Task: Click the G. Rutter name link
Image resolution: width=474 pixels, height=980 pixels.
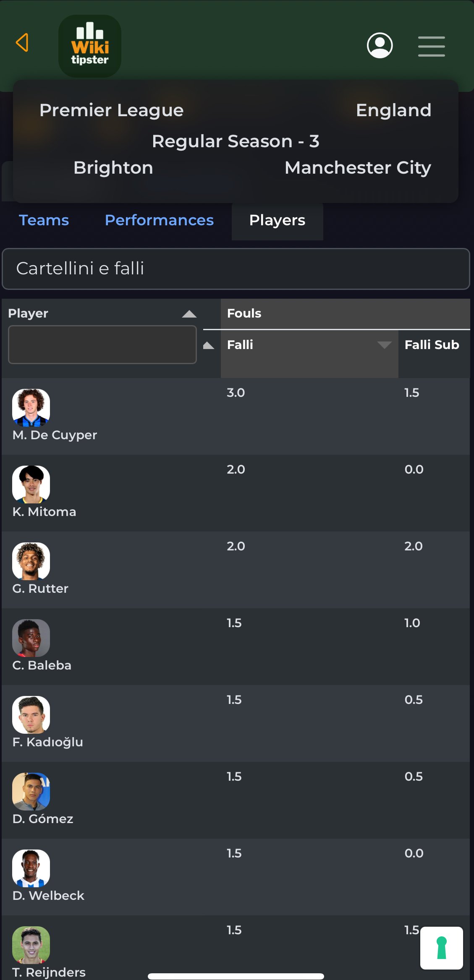Action: point(40,589)
